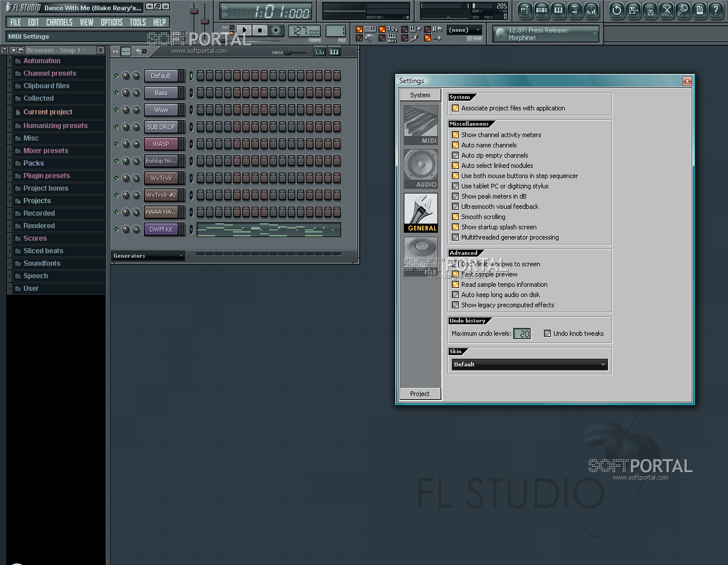Open the Skin dropdown showing Default

[530, 365]
